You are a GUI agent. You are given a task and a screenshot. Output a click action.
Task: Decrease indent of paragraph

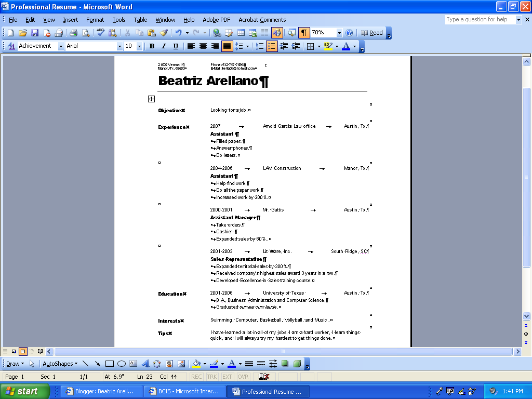(x=284, y=46)
